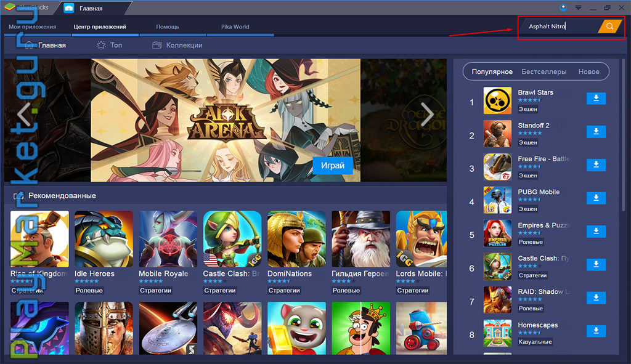This screenshot has width=631, height=364.
Task: Open the Топ section with star icon
Action: (110, 45)
